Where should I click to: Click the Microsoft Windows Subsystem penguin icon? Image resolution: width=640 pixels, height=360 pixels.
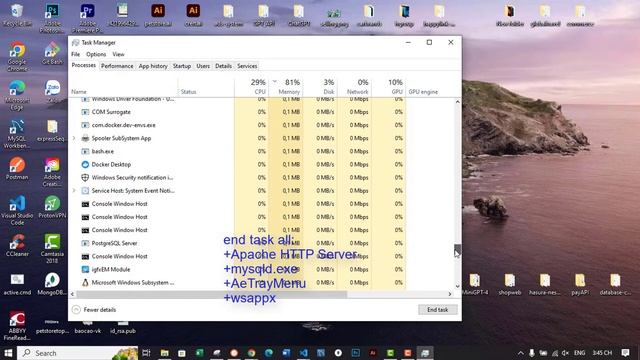tap(85, 282)
